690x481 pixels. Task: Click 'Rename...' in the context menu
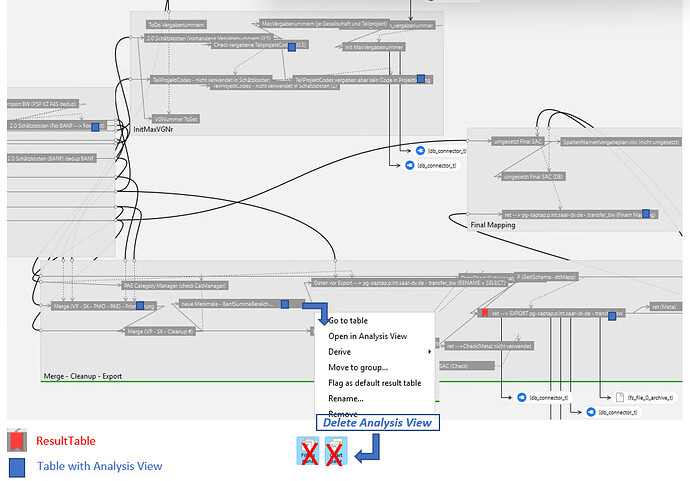(x=346, y=398)
